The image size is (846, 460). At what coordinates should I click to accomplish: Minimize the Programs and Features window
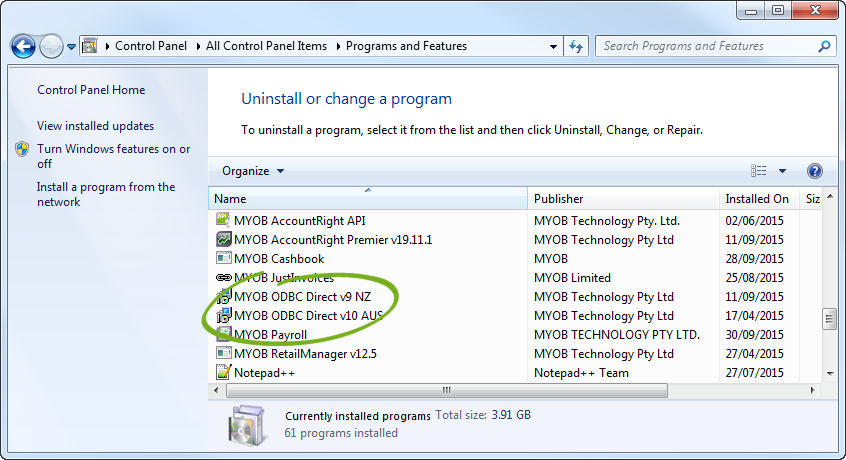click(x=751, y=10)
